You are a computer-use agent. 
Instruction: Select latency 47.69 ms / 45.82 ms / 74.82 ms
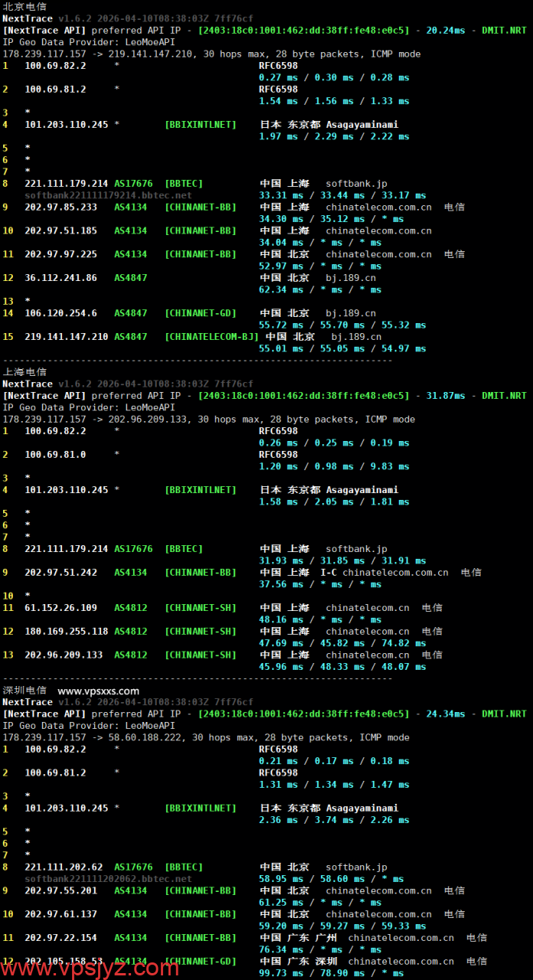pos(342,643)
